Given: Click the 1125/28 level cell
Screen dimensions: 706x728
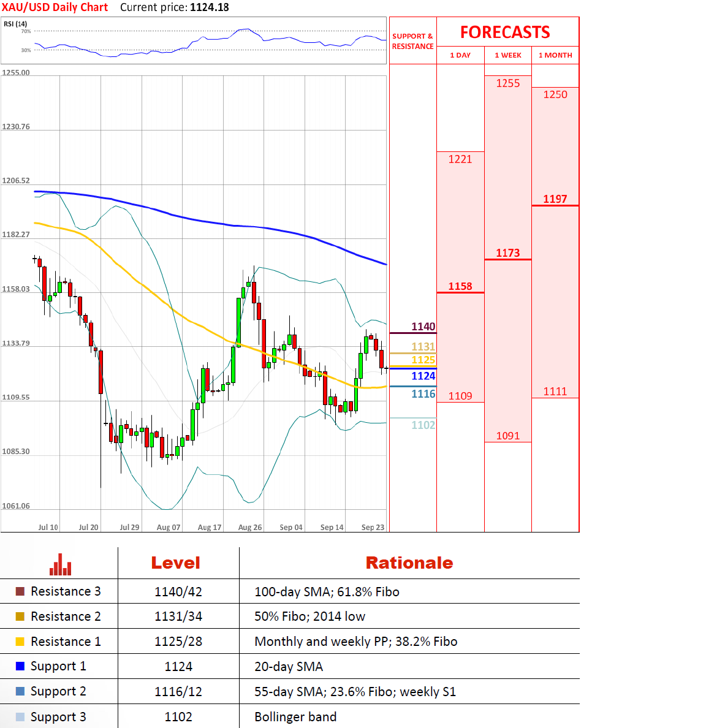Looking at the screenshot, I should pyautogui.click(x=178, y=642).
